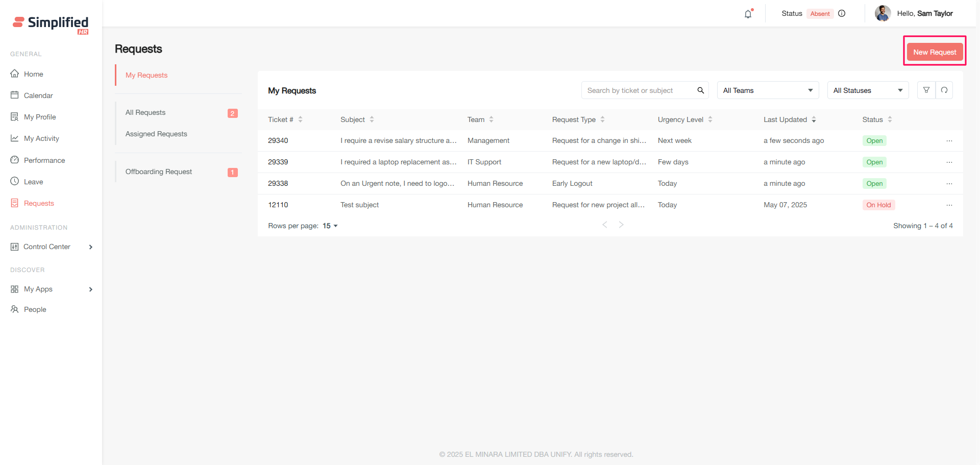Open more options for ticket 29340
980x465 pixels.
(x=949, y=141)
